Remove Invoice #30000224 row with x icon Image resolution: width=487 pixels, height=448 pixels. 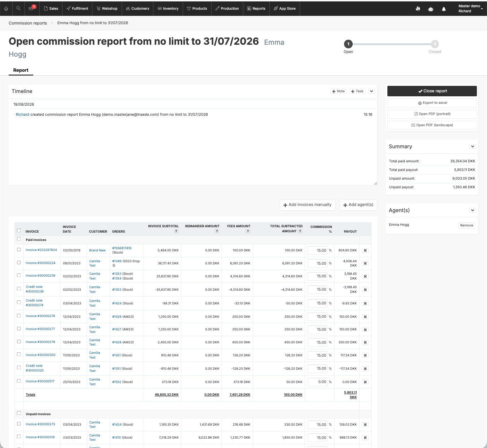coord(365,263)
